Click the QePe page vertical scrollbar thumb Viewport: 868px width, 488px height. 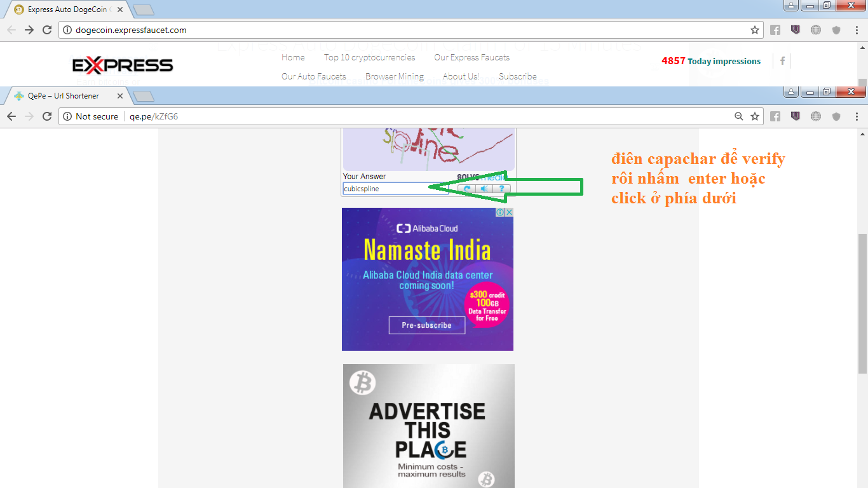click(862, 304)
